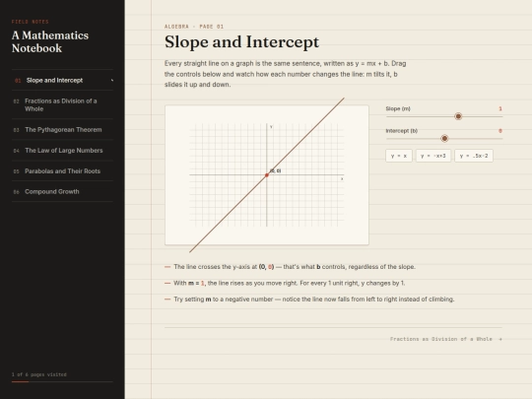
Task: Click the Intercept (b) label
Action: point(402,131)
